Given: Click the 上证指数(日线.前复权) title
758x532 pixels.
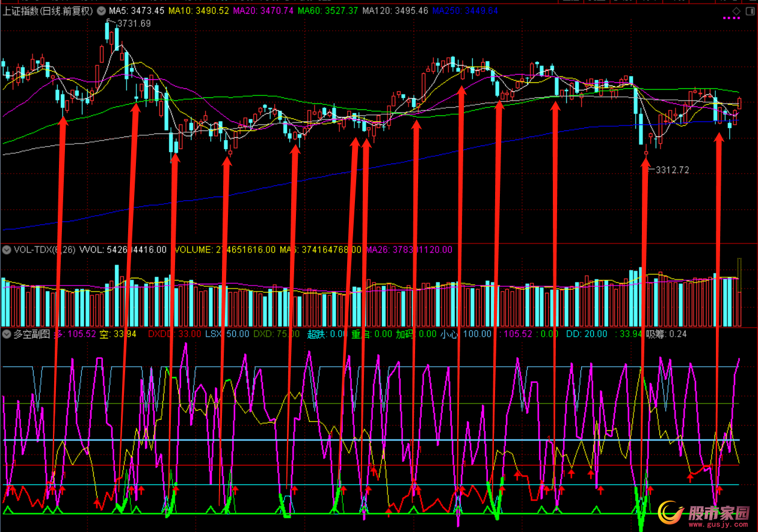Looking at the screenshot, I should tap(48, 11).
